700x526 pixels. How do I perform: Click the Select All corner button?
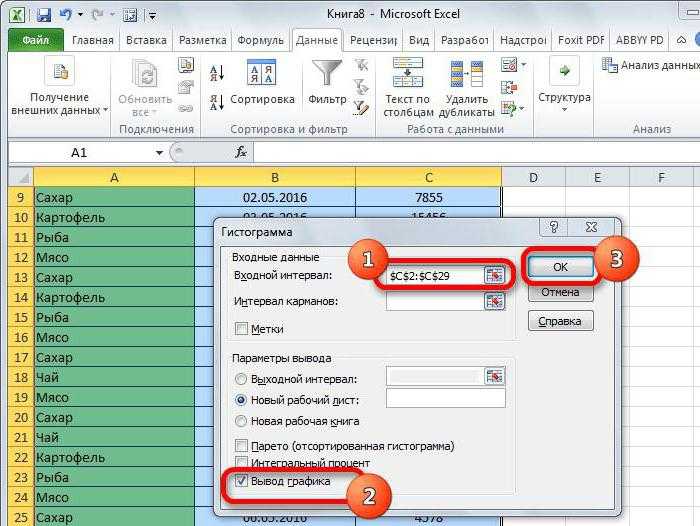point(21,177)
